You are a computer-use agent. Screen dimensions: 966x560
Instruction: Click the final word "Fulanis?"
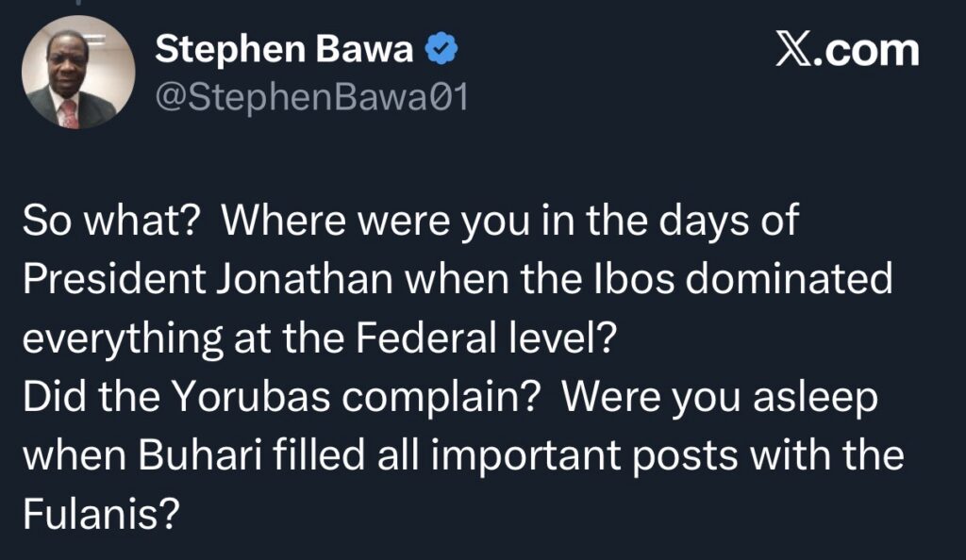[x=101, y=515]
